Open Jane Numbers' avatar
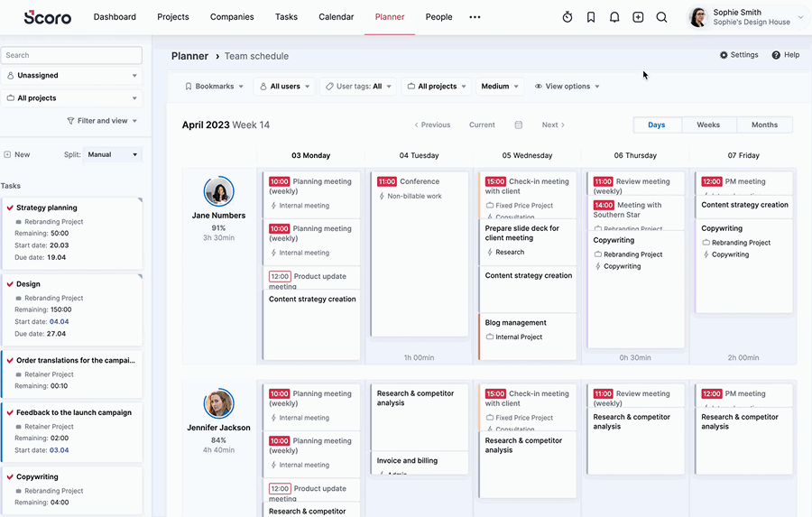Viewport: 812px width, 517px height. [x=218, y=191]
